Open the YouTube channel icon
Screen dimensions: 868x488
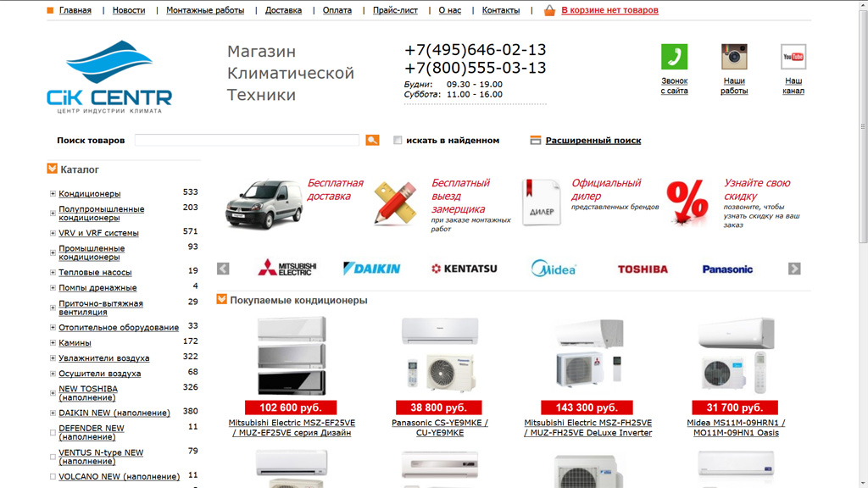tap(793, 57)
